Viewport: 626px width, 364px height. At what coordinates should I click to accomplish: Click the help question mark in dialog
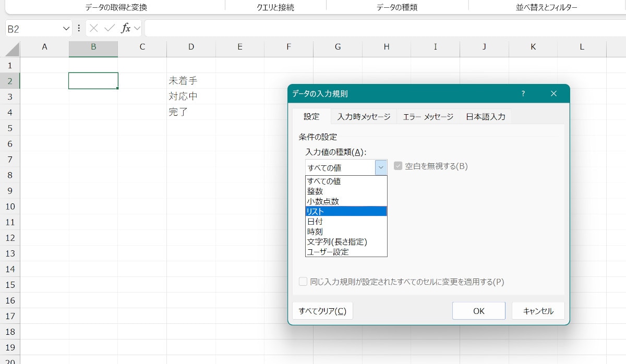coord(523,94)
